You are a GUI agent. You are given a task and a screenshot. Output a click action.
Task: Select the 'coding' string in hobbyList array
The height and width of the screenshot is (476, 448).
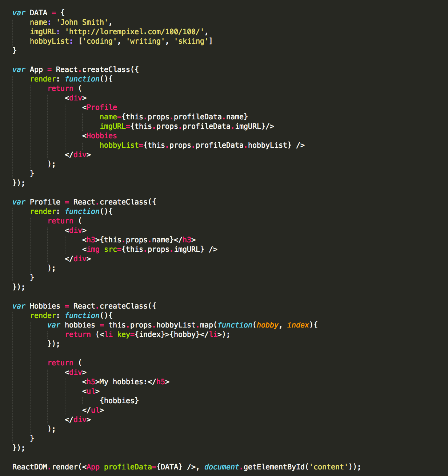[100, 41]
